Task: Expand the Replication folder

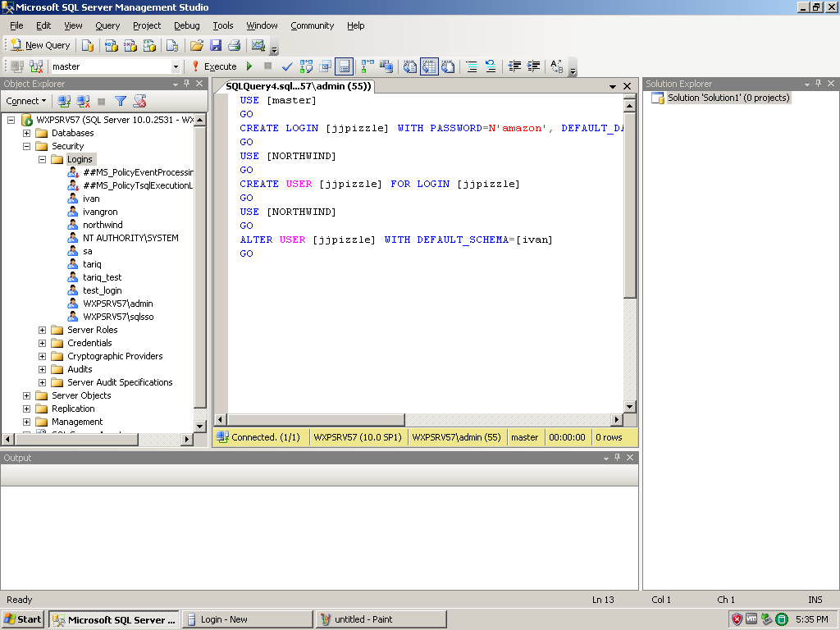Action: click(x=27, y=409)
